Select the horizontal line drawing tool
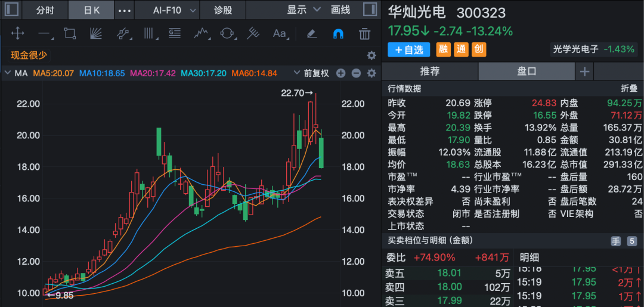This screenshot has width=644, height=307. 44,33
